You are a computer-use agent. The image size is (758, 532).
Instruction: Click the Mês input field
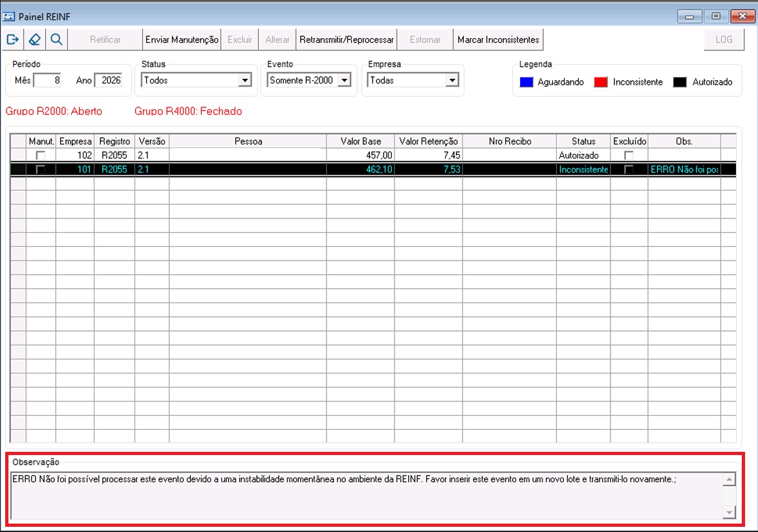pos(47,80)
